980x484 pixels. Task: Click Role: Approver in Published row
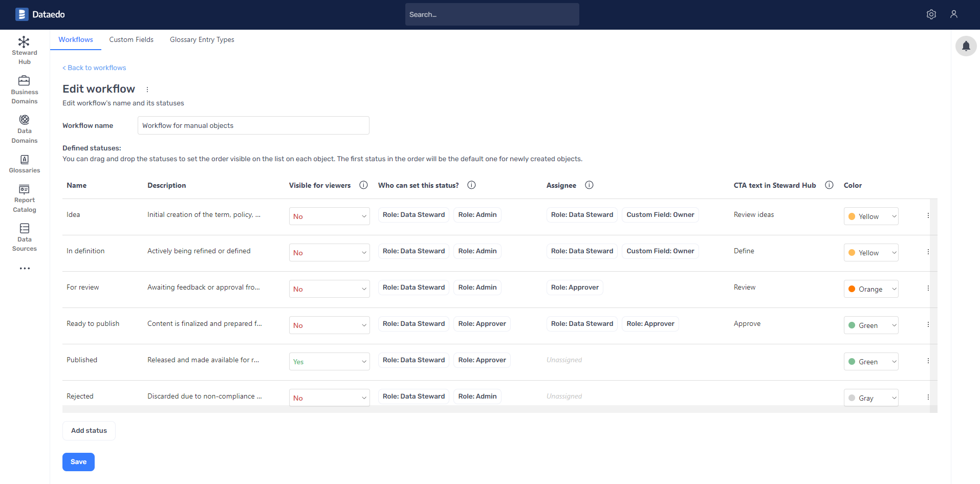(482, 360)
